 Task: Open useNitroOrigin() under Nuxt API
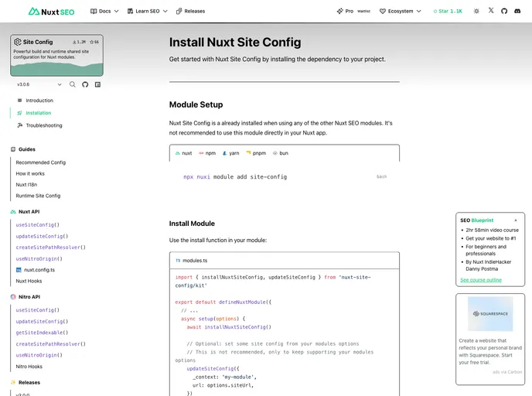pyautogui.click(x=39, y=259)
